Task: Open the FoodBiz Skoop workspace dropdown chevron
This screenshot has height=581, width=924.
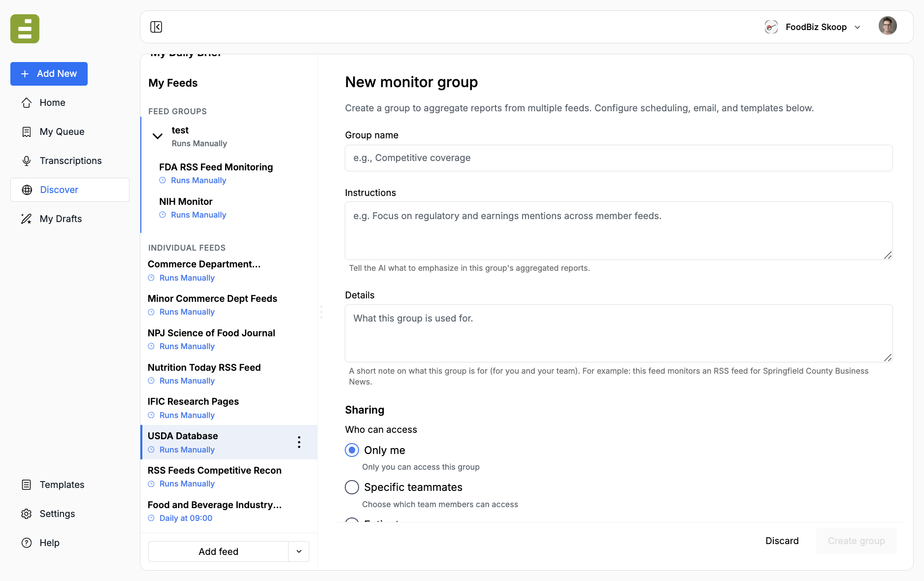Action: click(x=858, y=27)
